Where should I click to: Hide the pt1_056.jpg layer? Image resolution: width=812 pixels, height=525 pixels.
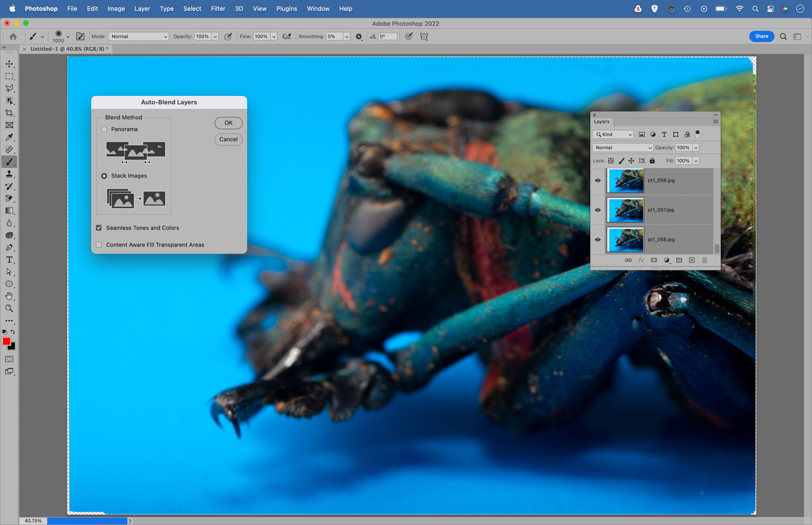pyautogui.click(x=598, y=180)
